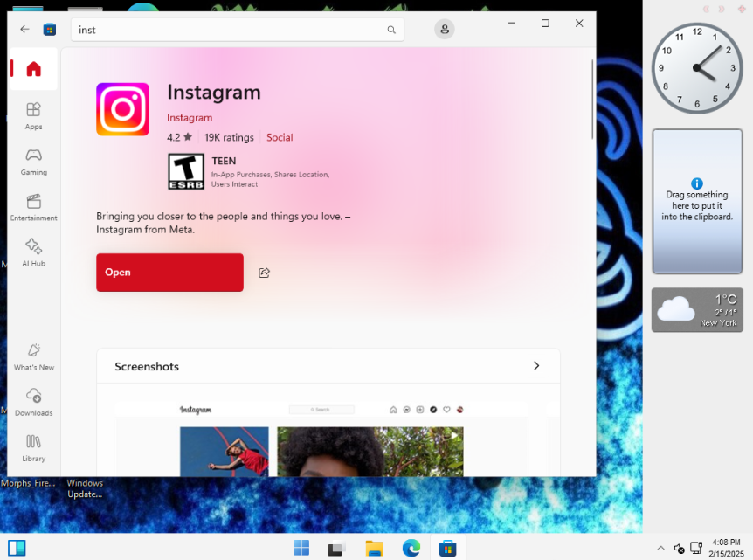Click the network tray icon
This screenshot has width=753, height=560.
696,548
